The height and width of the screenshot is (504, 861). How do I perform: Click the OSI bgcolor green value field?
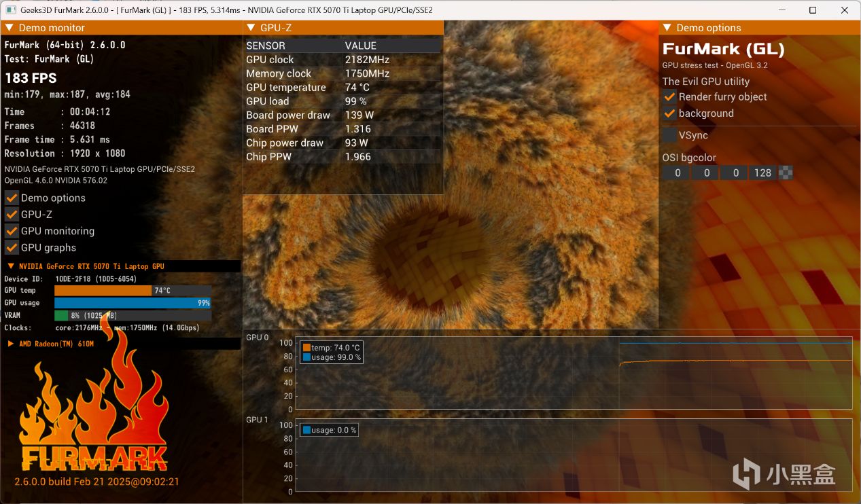(706, 173)
